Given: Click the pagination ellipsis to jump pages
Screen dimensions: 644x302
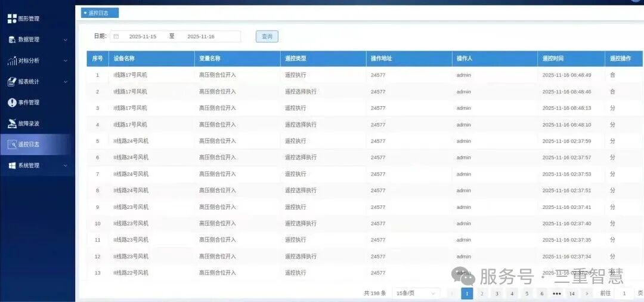Looking at the screenshot, I should pos(557,294).
